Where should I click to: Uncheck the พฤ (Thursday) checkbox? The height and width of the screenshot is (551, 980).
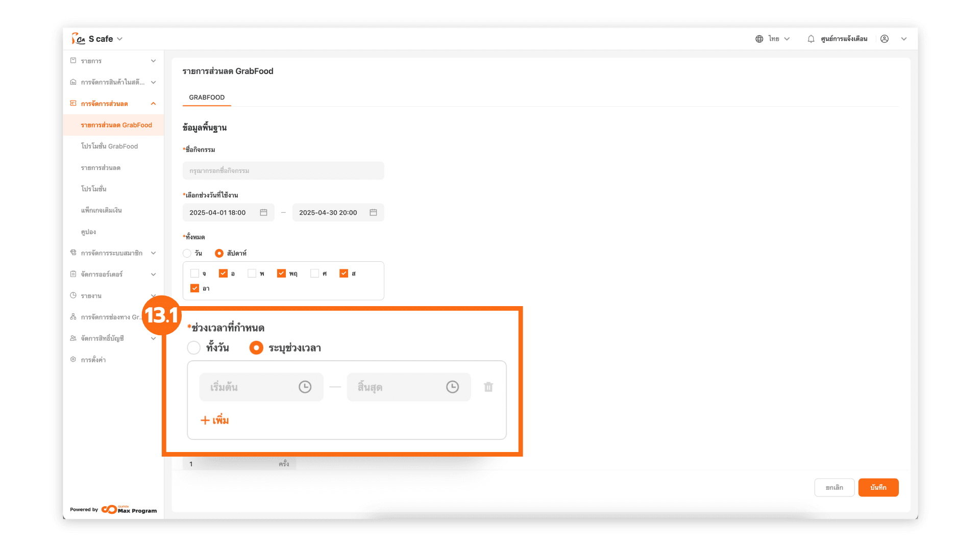(281, 273)
